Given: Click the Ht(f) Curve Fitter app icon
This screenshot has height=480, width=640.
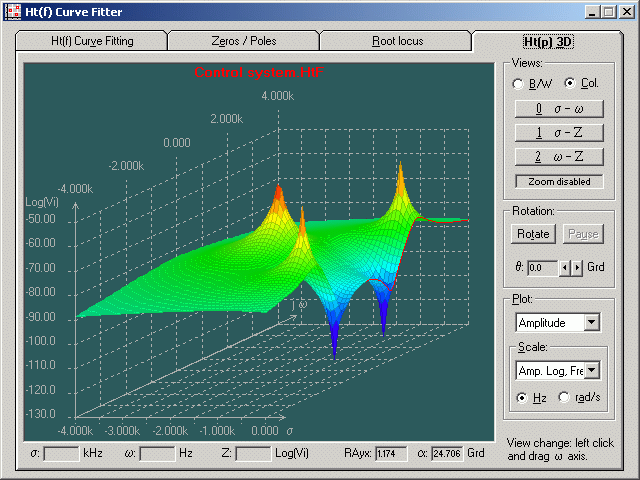Looking at the screenshot, I should (x=12, y=11).
